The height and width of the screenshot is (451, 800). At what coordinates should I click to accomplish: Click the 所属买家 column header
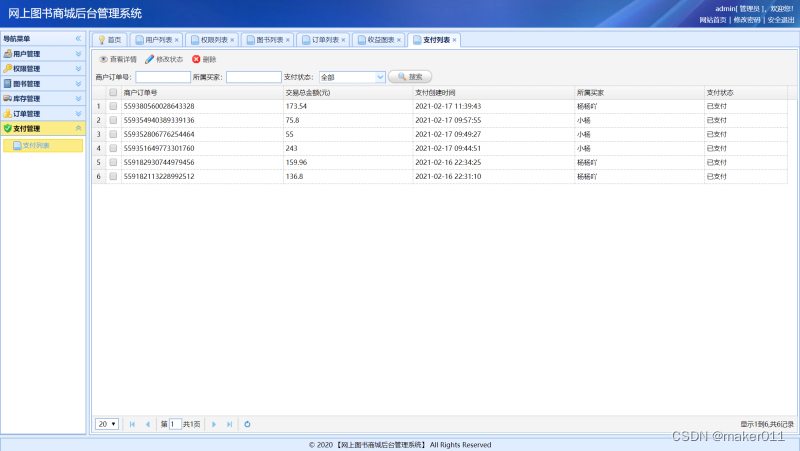(639, 92)
